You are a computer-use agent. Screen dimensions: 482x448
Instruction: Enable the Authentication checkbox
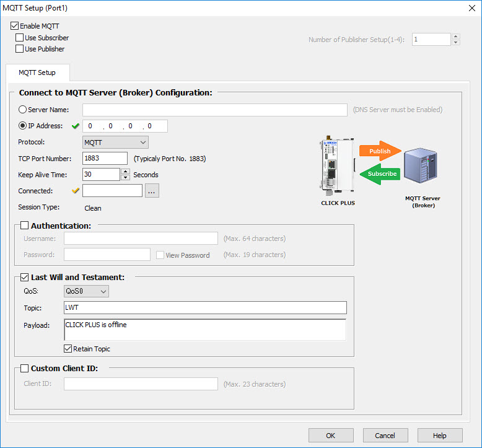click(x=24, y=226)
